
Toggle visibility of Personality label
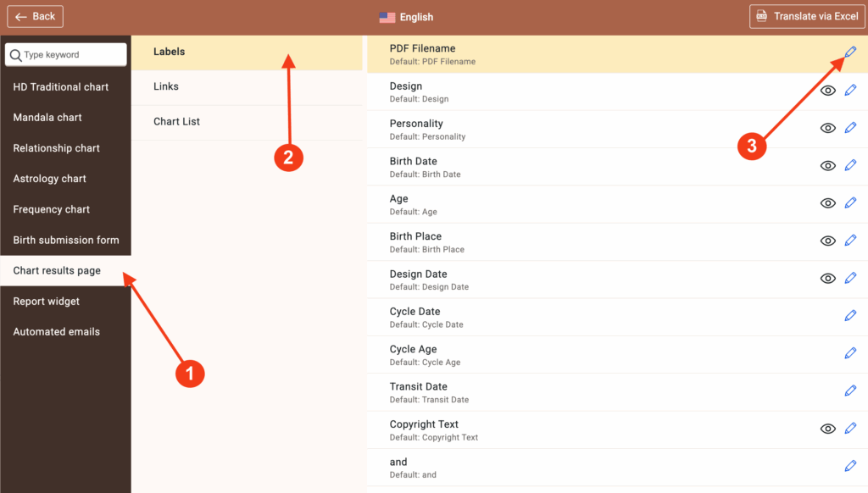[x=828, y=128]
